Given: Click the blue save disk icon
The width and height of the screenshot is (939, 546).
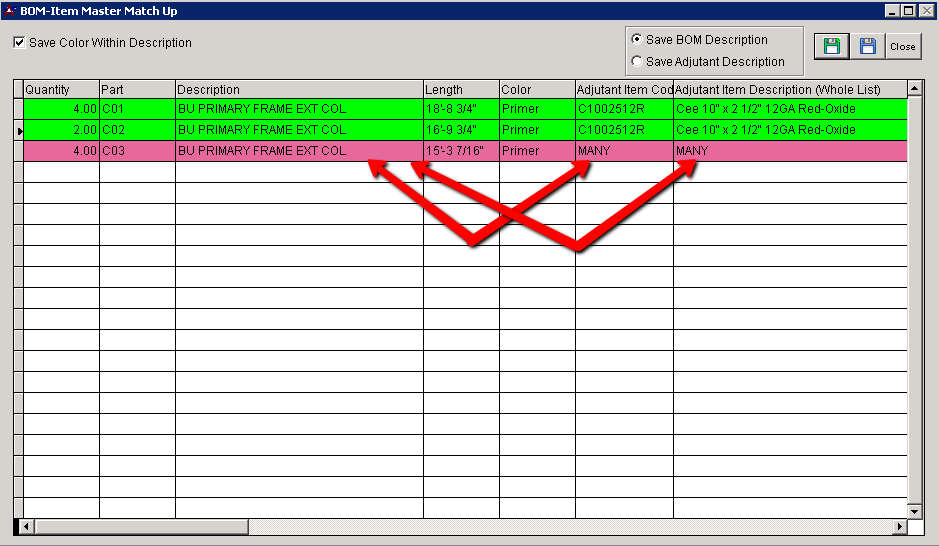Looking at the screenshot, I should 867,46.
